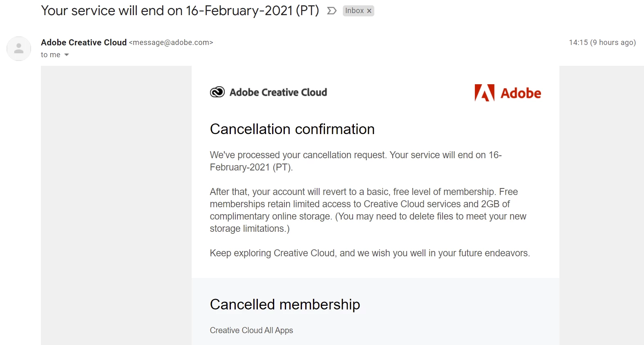Click the message@adobe.com sender address

coord(171,43)
